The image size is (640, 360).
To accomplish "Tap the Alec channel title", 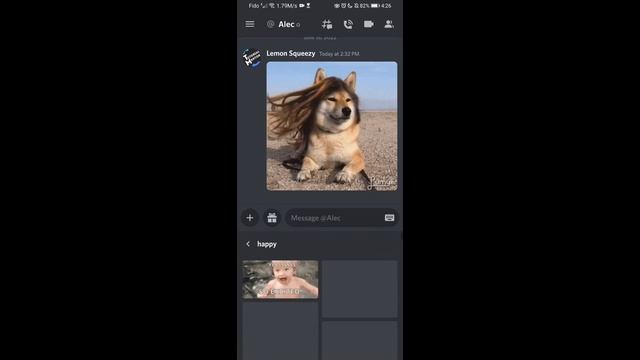I will click(x=286, y=24).
